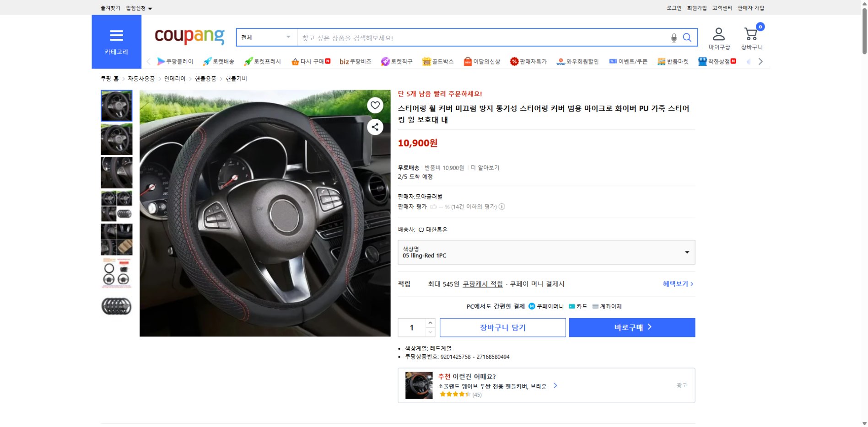Open 이벤트/쿠폰 from the navigation bar
Viewport: 868px width, 427px height.
[x=629, y=61]
